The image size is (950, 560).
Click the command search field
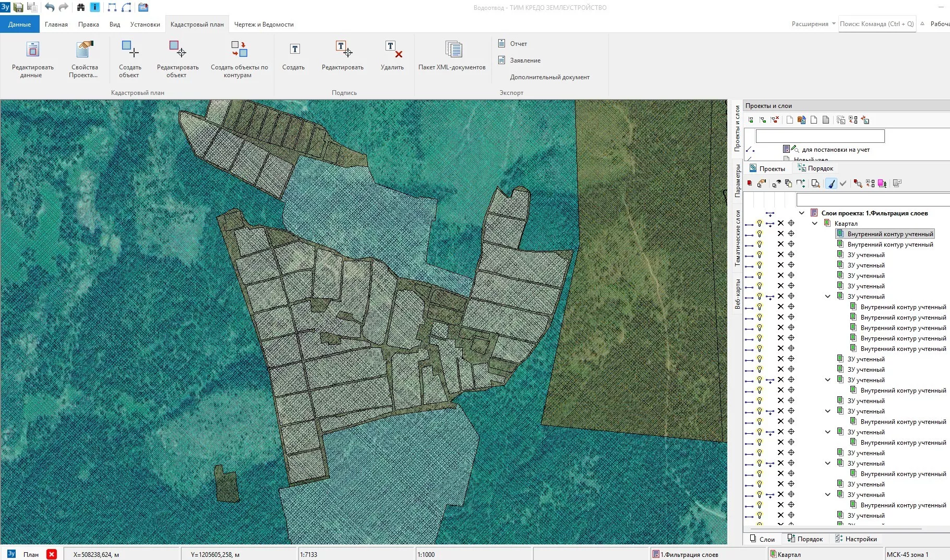tap(876, 24)
